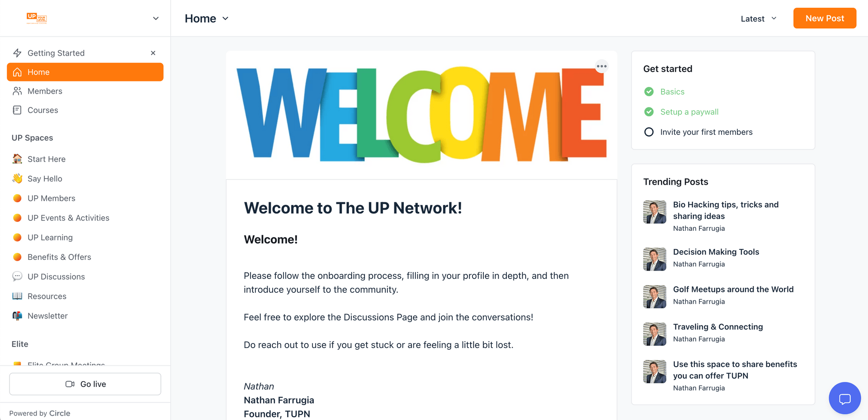The height and width of the screenshot is (420, 868).
Task: Open the chat bubble widget
Action: click(844, 398)
